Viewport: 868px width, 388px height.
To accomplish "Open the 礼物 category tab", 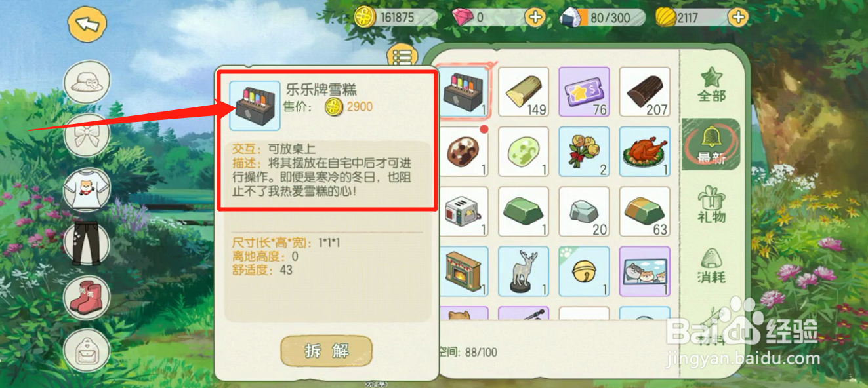I will tap(711, 204).
